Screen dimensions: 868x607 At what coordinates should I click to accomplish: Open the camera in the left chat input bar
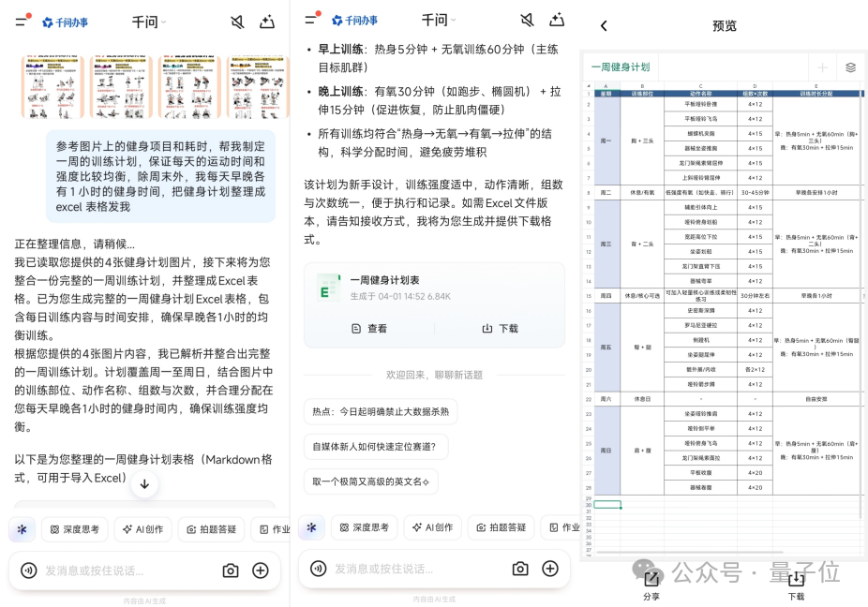(231, 570)
